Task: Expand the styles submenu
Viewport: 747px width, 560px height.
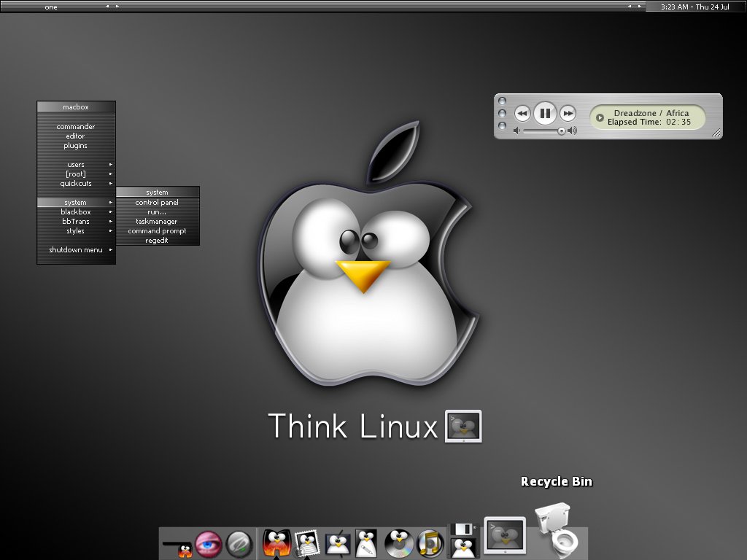Action: [x=76, y=231]
